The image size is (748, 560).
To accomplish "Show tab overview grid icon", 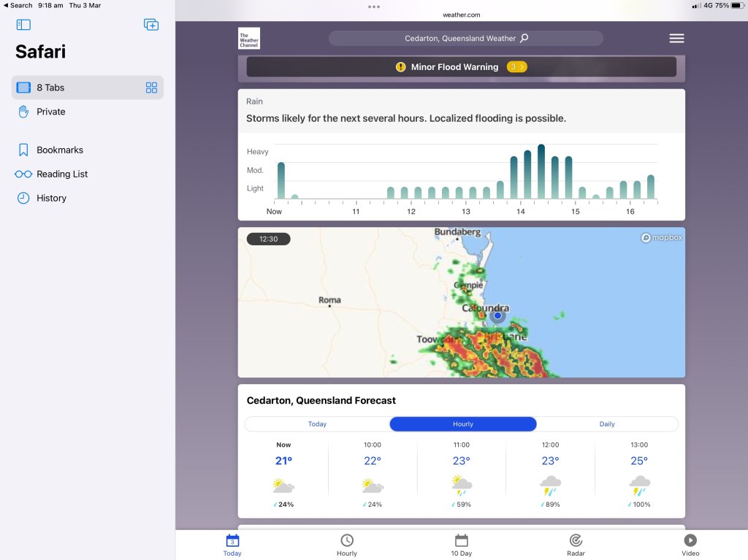I will click(x=151, y=88).
